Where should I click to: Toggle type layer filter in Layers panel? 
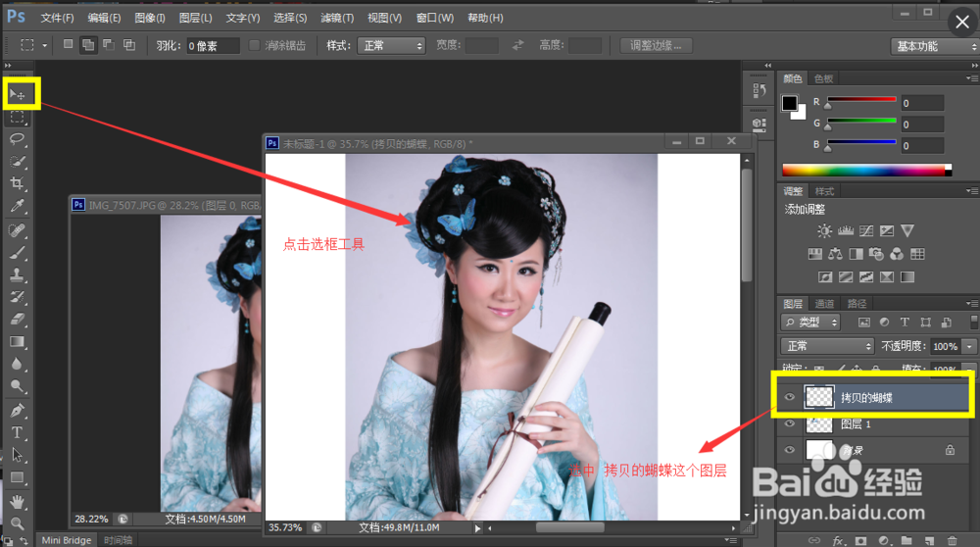[905, 322]
